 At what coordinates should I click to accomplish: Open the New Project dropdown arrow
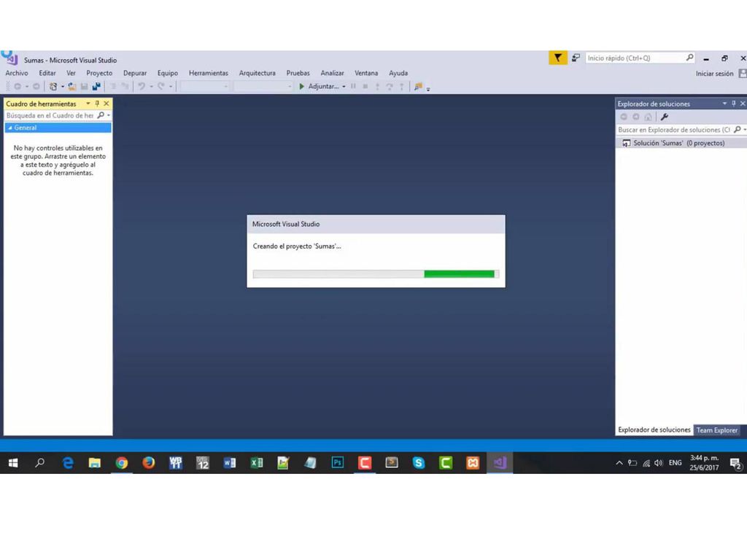[x=63, y=87]
